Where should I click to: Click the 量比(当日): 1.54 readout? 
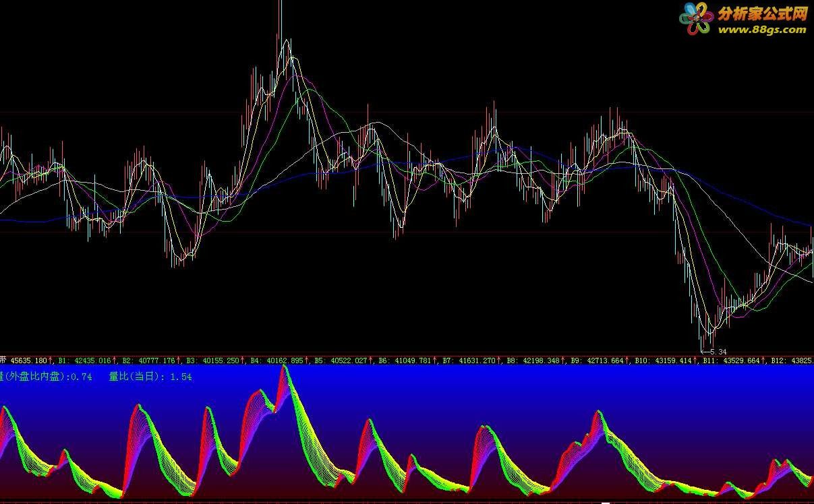(x=150, y=377)
